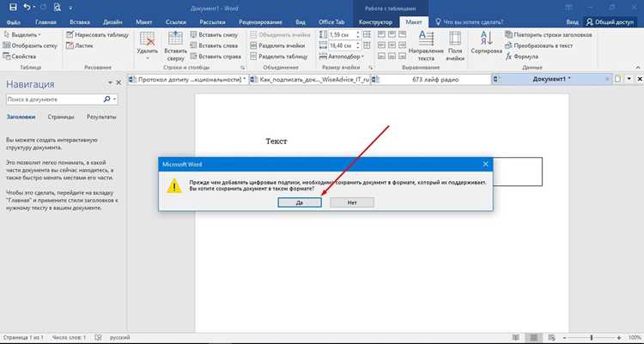Image resolution: width=644 pixels, height=344 pixels.
Task: Switch to the Конструктор ribbon tab
Action: click(x=375, y=22)
